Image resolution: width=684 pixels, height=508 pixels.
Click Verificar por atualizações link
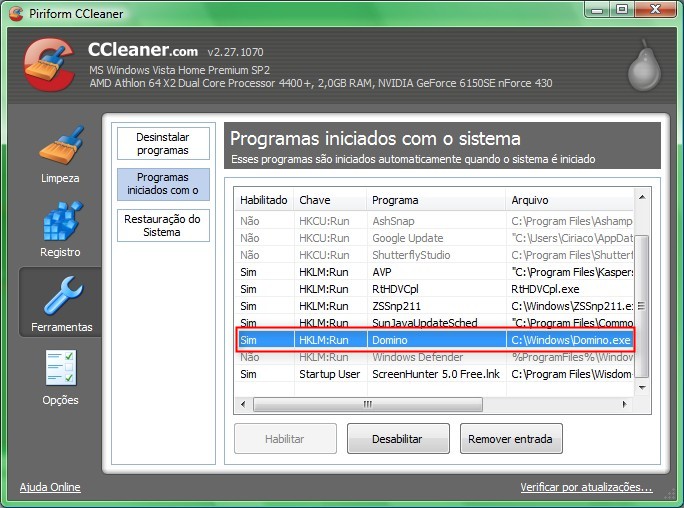586,487
